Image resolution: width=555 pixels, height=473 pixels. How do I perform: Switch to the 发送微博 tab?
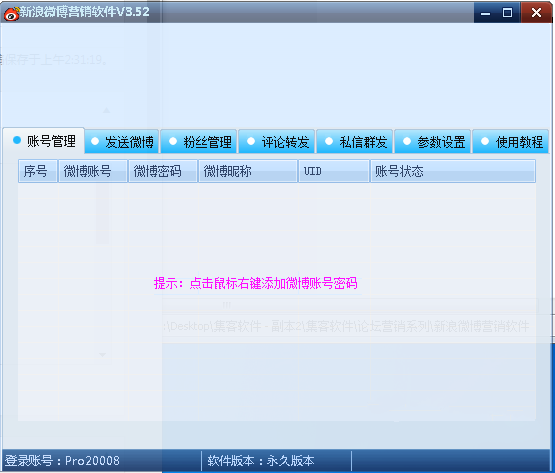(122, 142)
